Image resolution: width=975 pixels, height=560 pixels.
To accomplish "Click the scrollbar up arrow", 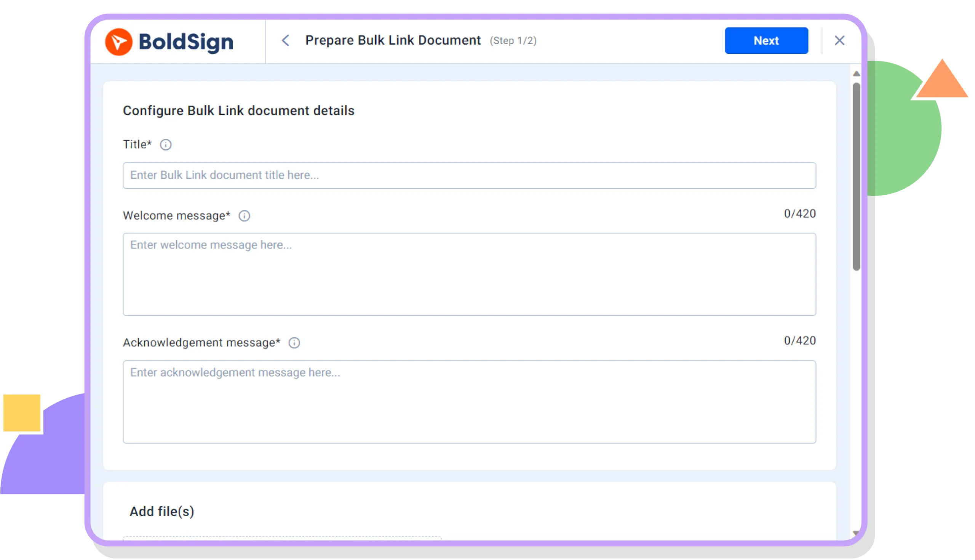I will [x=856, y=73].
